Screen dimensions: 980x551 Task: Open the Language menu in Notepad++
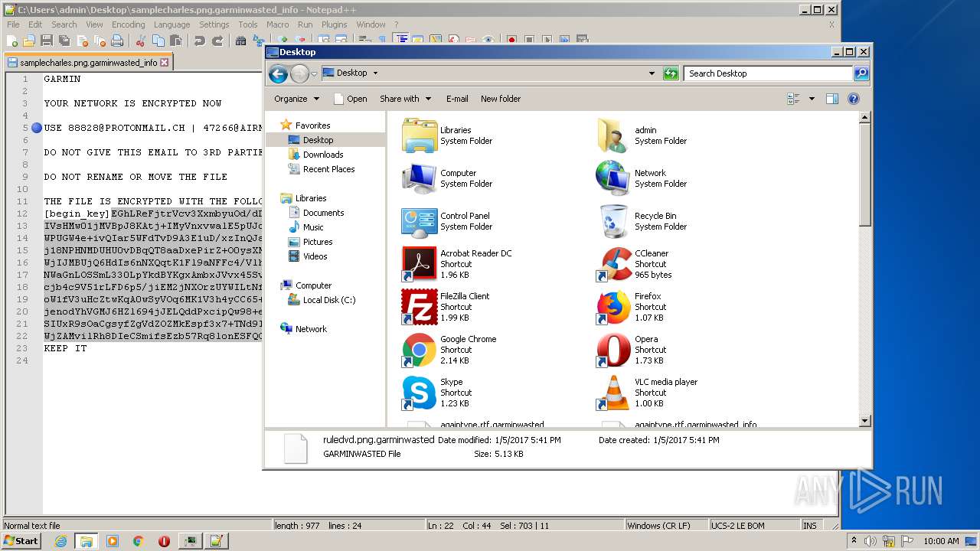coord(171,24)
